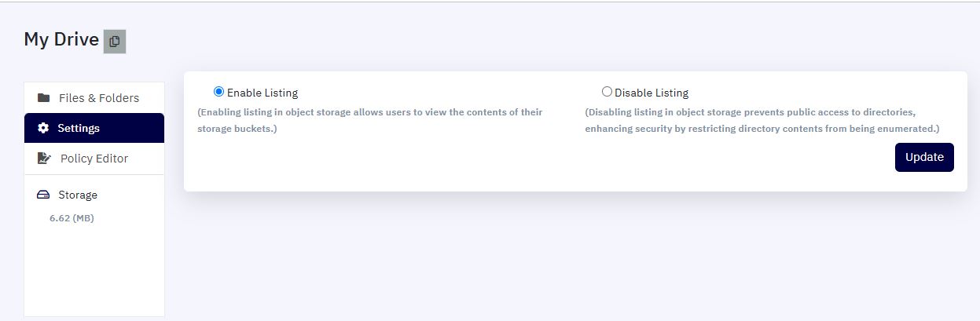Click the folder icon for Files & Folders
Screen dimensions: 980x321
point(44,98)
